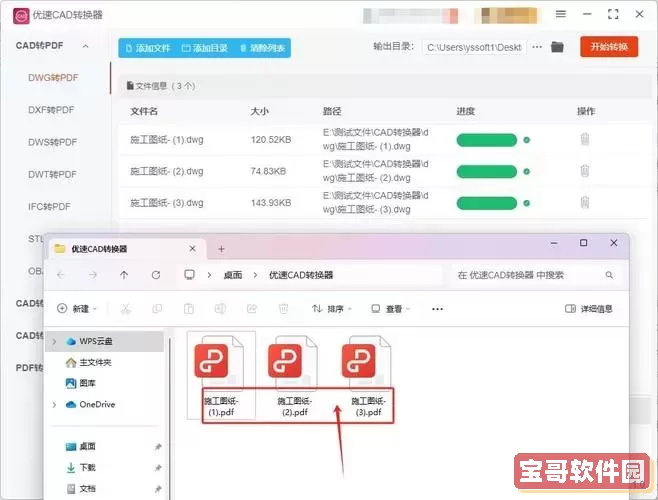Select DXF转PDF in sidebar
Screen dimensions: 658x500
tap(51, 110)
